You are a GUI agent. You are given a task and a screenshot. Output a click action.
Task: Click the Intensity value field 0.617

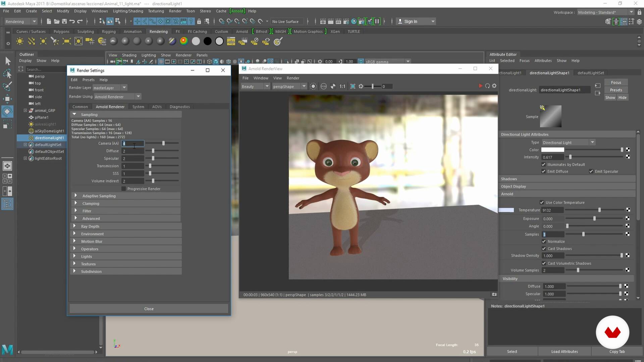552,157
